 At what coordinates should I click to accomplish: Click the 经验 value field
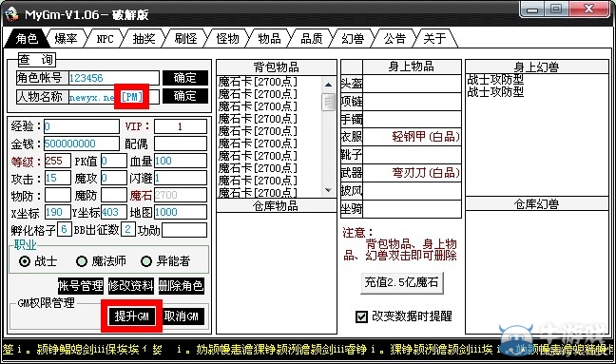point(82,126)
